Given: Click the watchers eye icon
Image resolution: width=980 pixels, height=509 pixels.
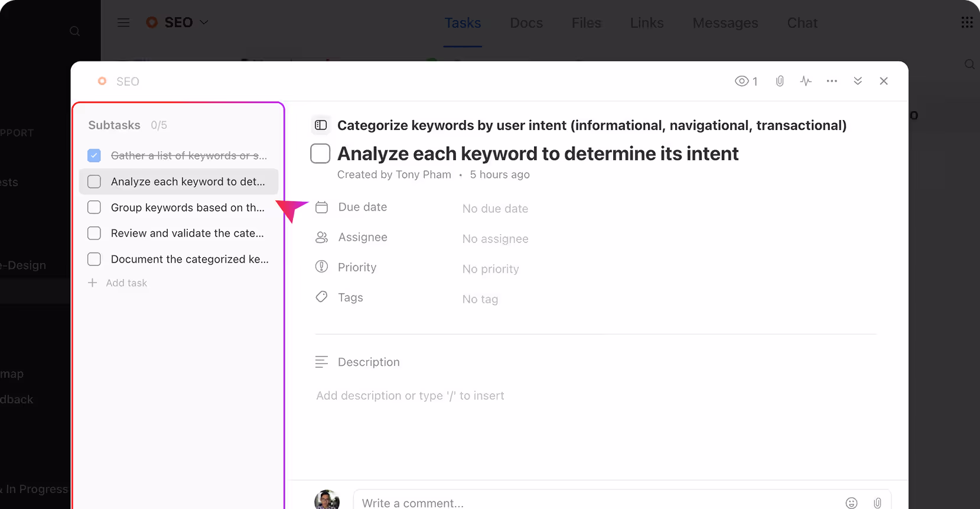Looking at the screenshot, I should pos(742,81).
